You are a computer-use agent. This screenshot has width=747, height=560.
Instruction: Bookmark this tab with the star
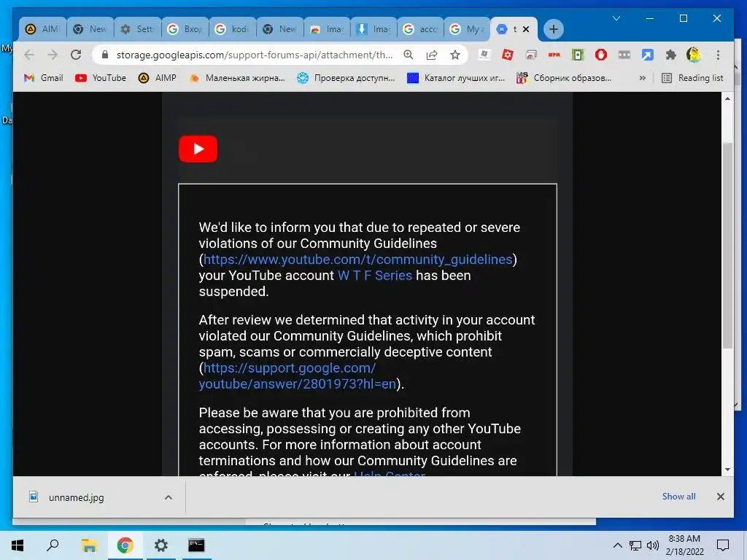(x=455, y=55)
